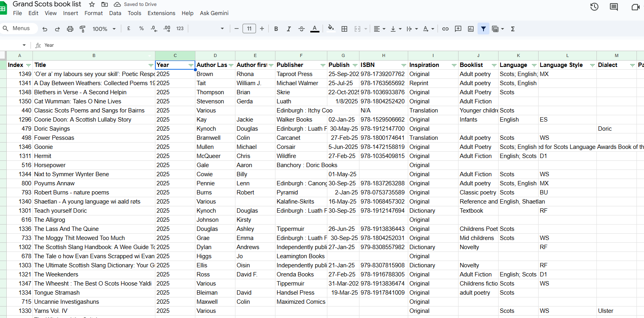Toggle italic formatting

(x=289, y=29)
